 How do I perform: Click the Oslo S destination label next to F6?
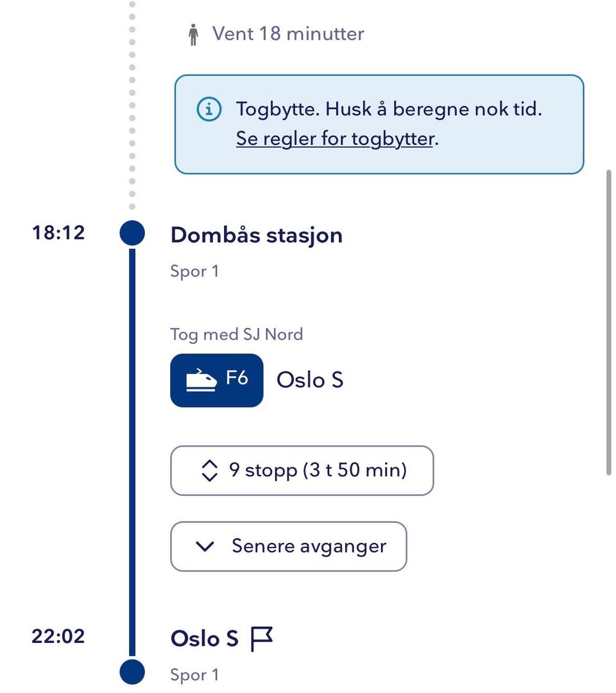coord(310,380)
